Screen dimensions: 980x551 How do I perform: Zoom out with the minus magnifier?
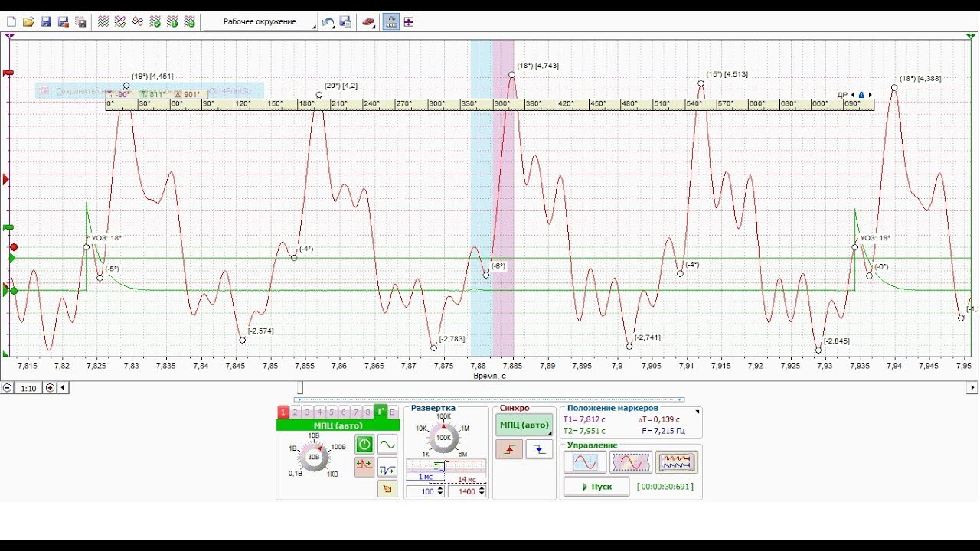8,388
